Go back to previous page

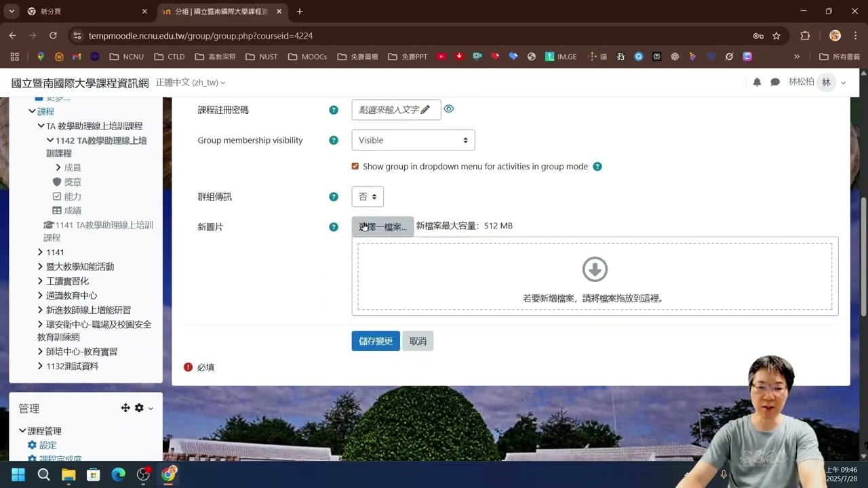[13, 35]
